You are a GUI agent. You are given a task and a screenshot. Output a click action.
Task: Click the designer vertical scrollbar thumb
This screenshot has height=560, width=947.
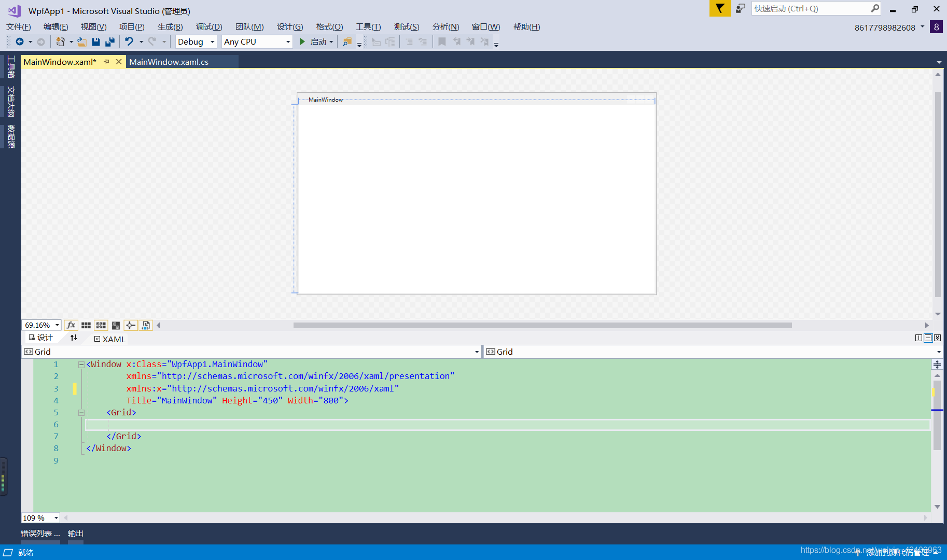pos(938,194)
